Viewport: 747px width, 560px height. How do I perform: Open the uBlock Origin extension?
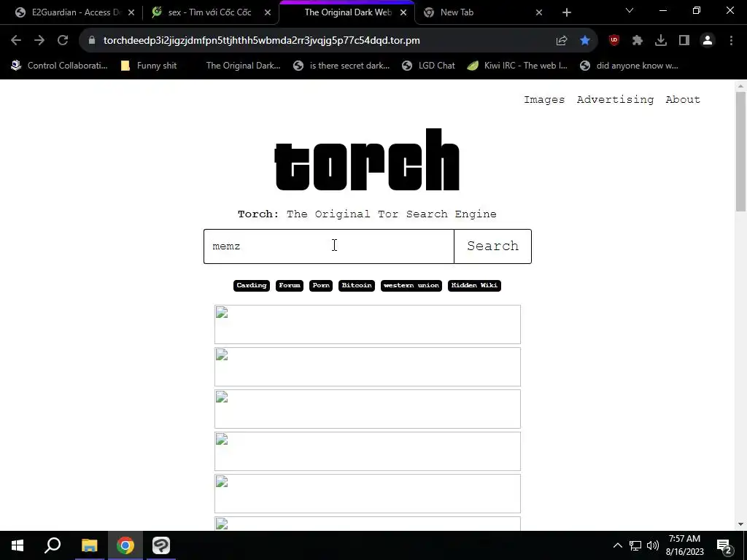[614, 41]
